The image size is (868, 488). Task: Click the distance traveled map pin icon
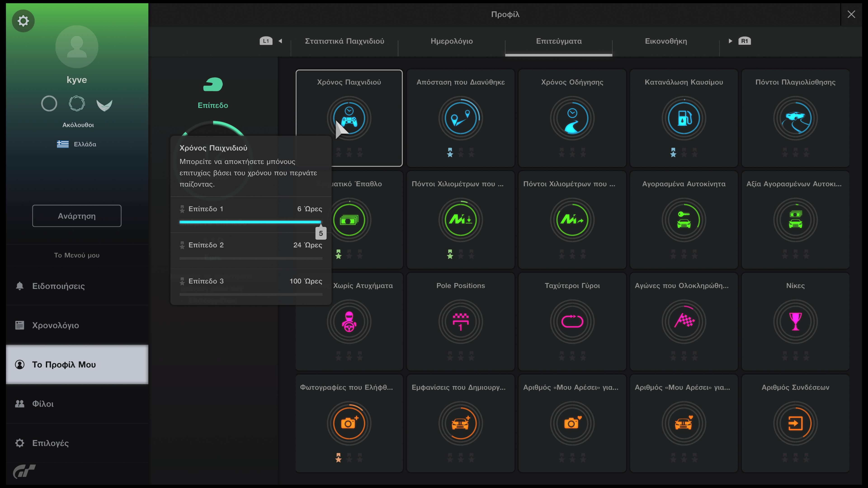[460, 118]
